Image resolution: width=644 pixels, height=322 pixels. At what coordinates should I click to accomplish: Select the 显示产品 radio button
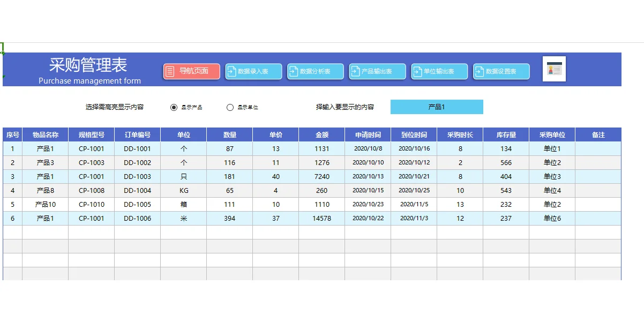[173, 107]
